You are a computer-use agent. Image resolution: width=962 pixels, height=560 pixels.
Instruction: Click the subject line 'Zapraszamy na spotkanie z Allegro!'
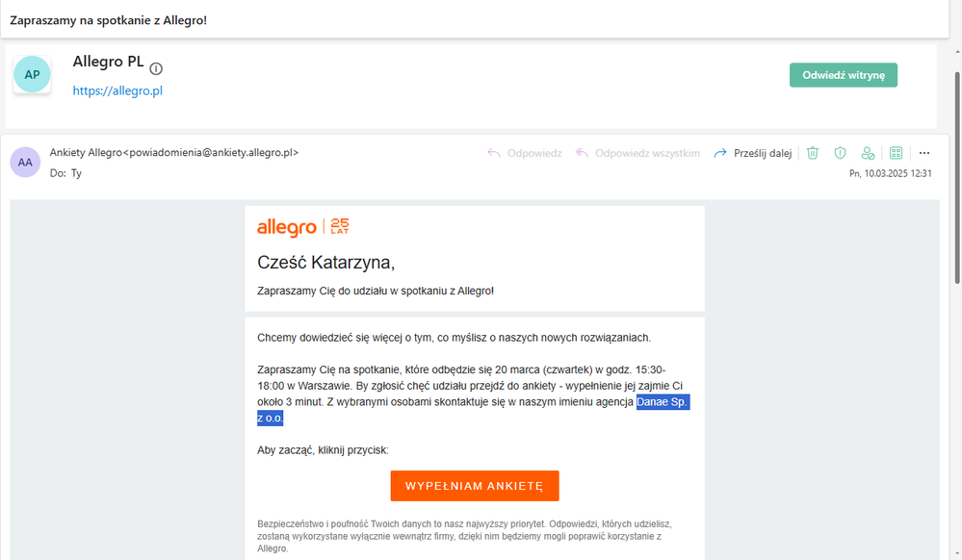tap(109, 20)
